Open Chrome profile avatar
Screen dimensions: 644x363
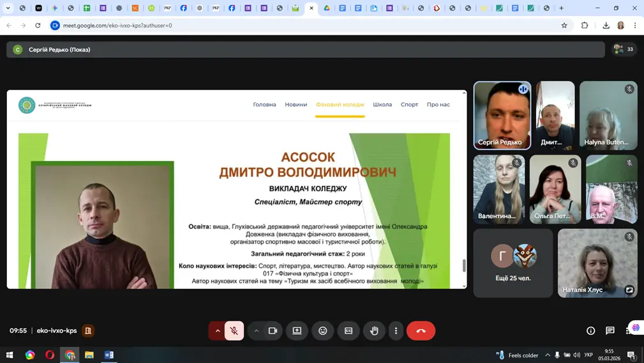pos(620,26)
